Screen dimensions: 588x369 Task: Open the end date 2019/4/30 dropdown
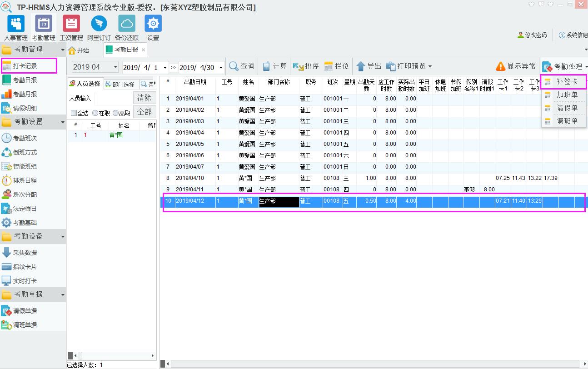221,67
